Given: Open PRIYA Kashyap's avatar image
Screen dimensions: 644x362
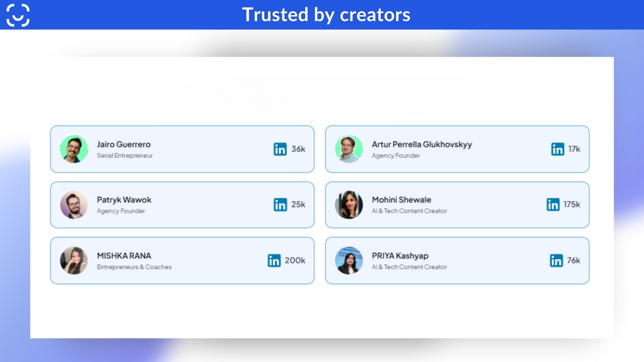Looking at the screenshot, I should pyautogui.click(x=349, y=260).
